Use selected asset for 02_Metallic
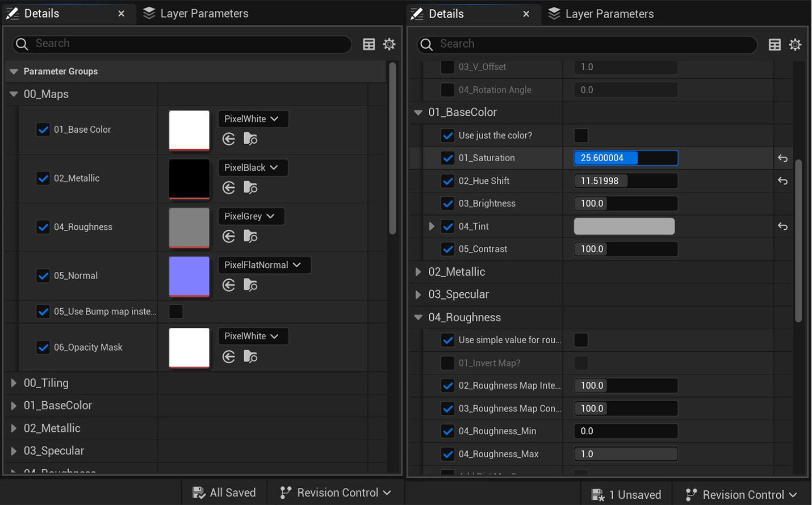 click(x=229, y=187)
